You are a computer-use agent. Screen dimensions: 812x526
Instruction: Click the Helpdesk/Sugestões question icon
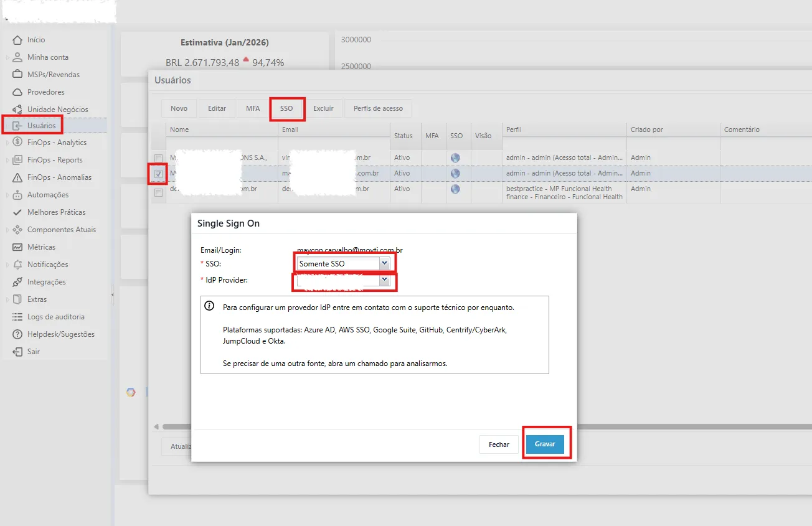17,334
